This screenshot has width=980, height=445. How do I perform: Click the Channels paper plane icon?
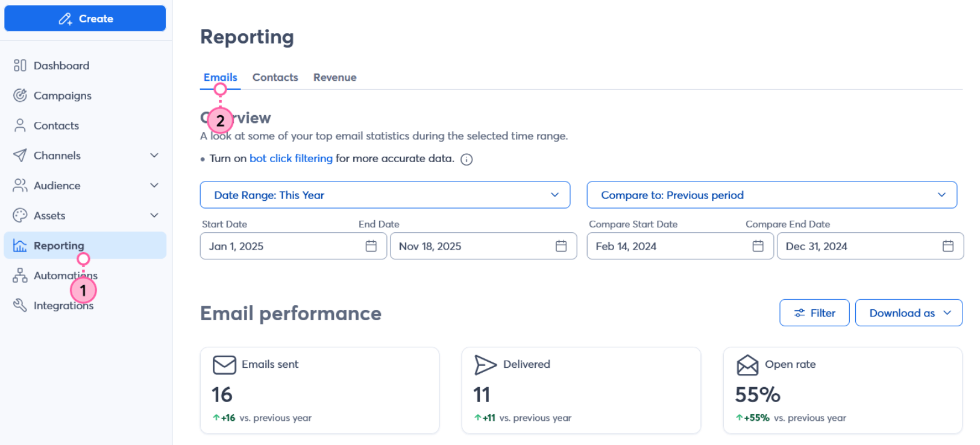point(20,156)
